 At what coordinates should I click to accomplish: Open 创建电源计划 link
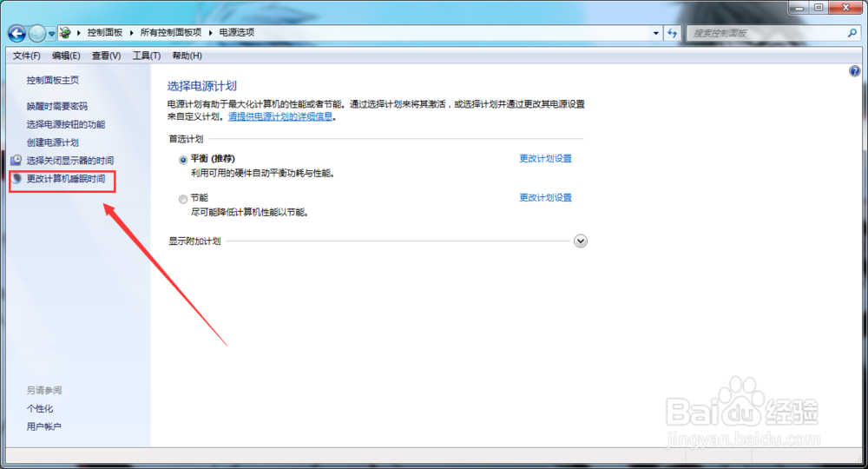tap(53, 142)
